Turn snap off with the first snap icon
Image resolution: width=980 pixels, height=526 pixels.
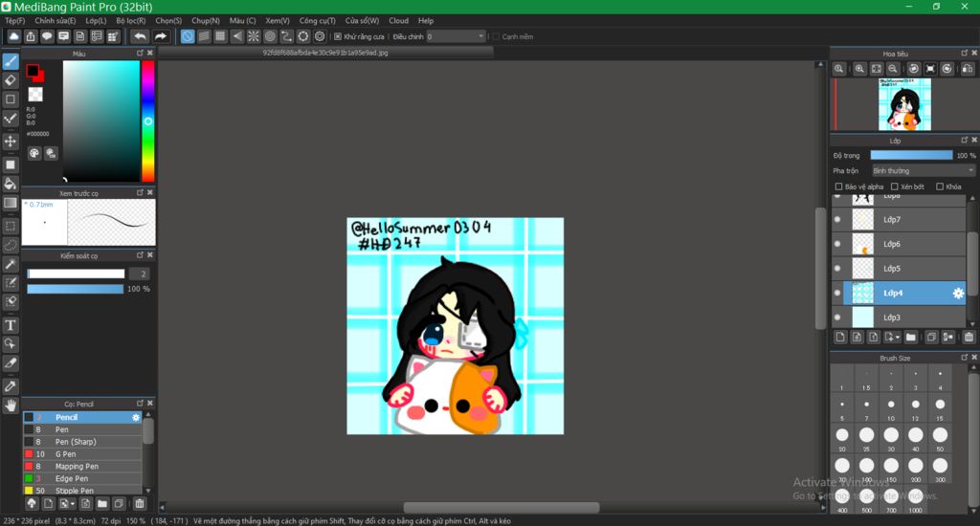pyautogui.click(x=188, y=37)
